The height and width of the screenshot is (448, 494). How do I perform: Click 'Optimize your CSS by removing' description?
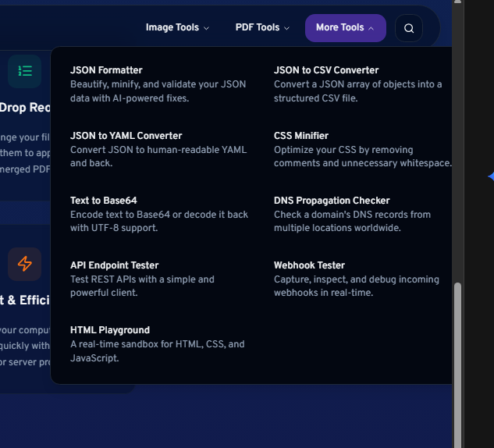click(x=363, y=156)
